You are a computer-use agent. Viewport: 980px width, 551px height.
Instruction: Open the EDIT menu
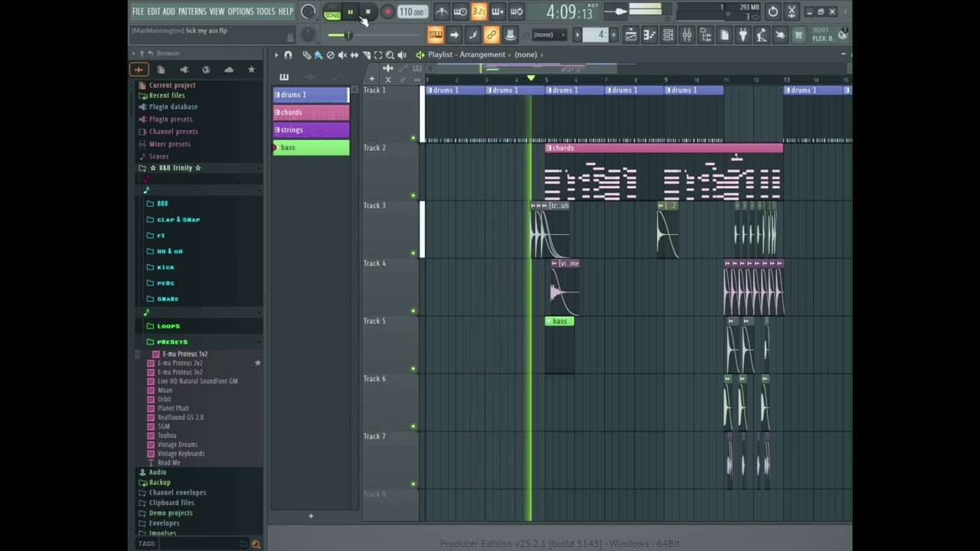click(153, 11)
